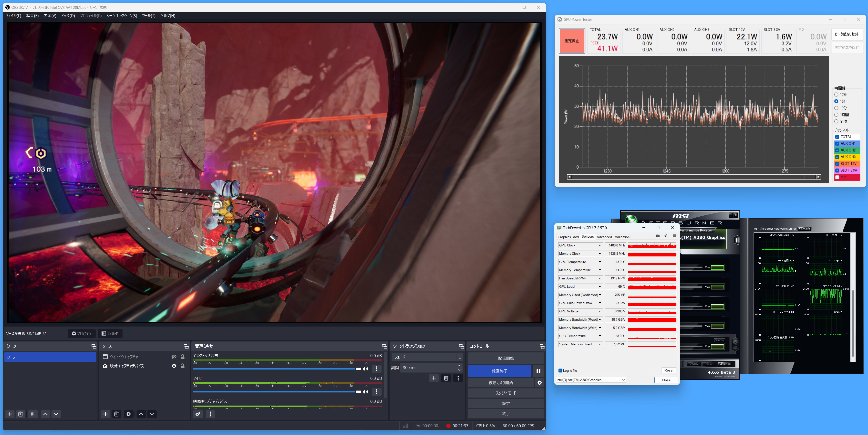This screenshot has height=435, width=868.
Task: Undock the 音声ミキサー panel via its float icon
Action: pyautogui.click(x=384, y=346)
